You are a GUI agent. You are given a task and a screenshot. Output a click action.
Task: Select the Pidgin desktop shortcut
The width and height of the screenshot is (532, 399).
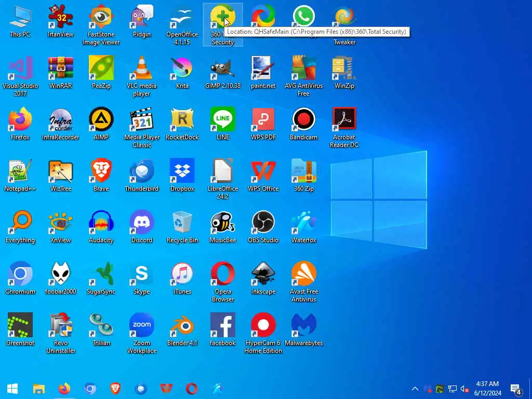click(142, 21)
